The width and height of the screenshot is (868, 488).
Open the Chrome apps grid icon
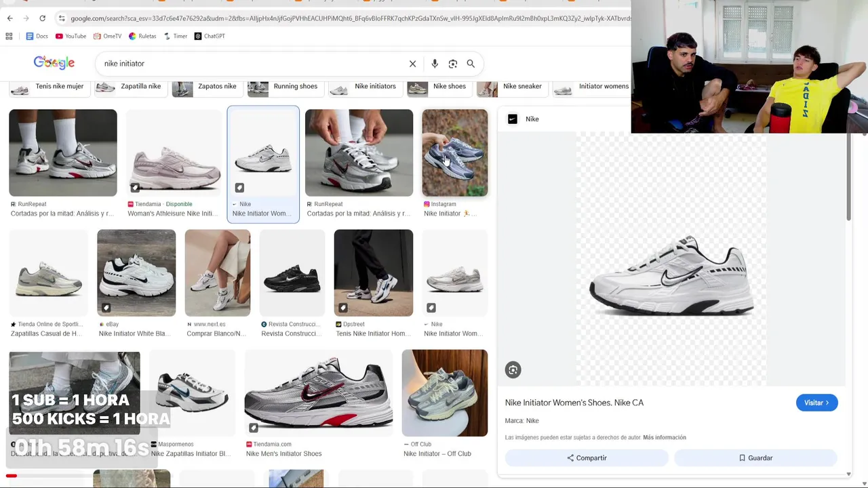tap(9, 36)
